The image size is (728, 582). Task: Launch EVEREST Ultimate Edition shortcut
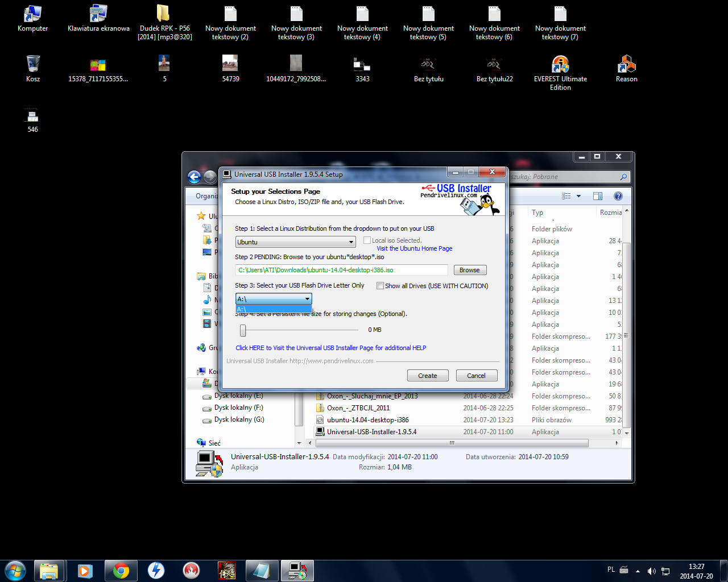click(x=560, y=73)
